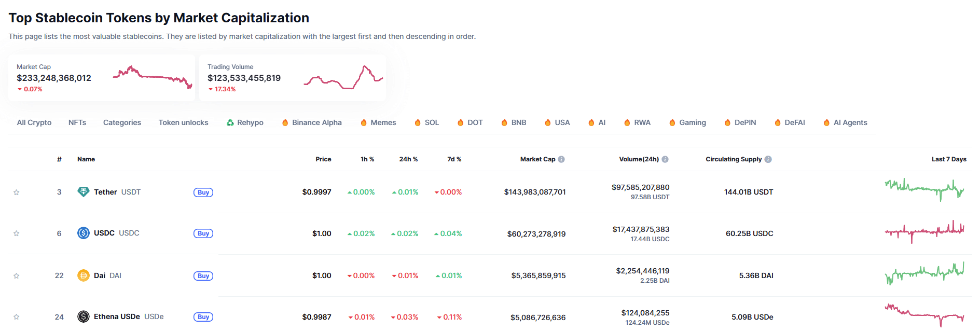
Task: Sort the table by Name column
Action: [86, 159]
